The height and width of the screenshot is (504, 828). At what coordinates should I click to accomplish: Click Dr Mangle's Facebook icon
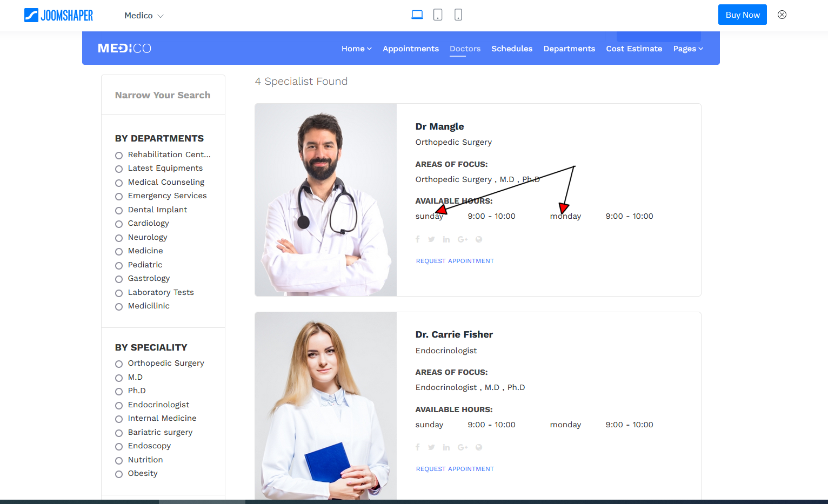[x=417, y=239]
